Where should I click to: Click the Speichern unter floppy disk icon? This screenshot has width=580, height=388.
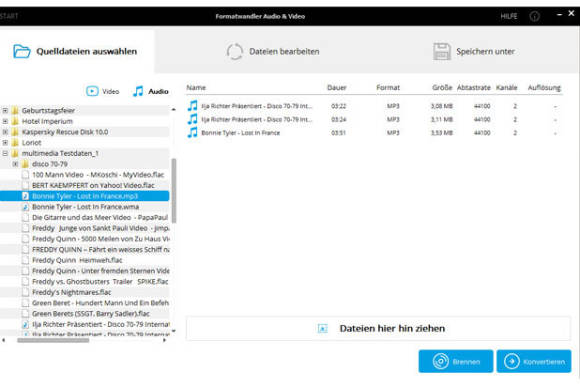click(442, 51)
